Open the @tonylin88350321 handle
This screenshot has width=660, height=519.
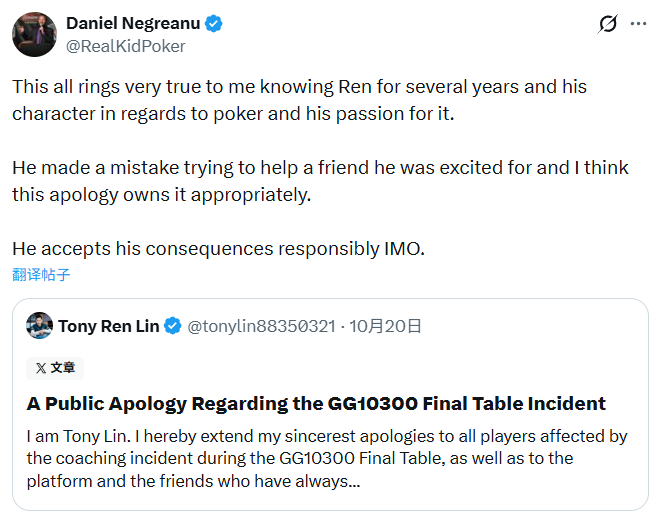point(261,326)
